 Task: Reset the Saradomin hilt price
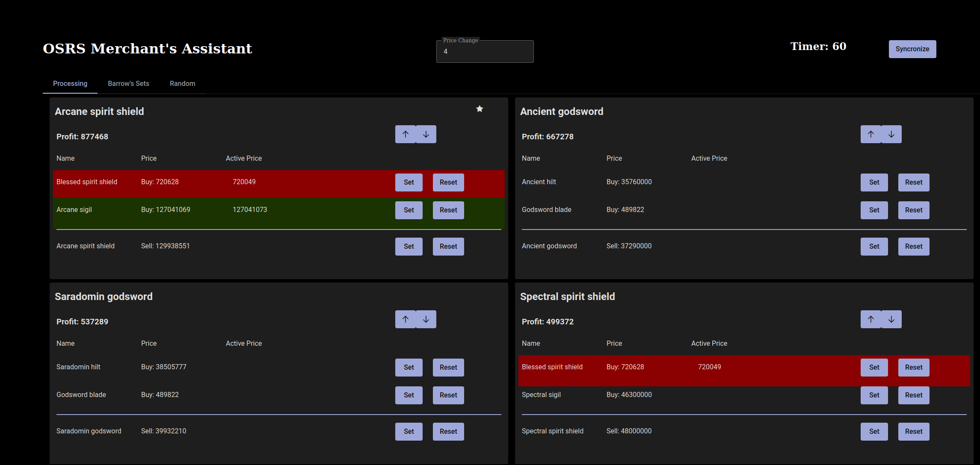pyautogui.click(x=448, y=368)
